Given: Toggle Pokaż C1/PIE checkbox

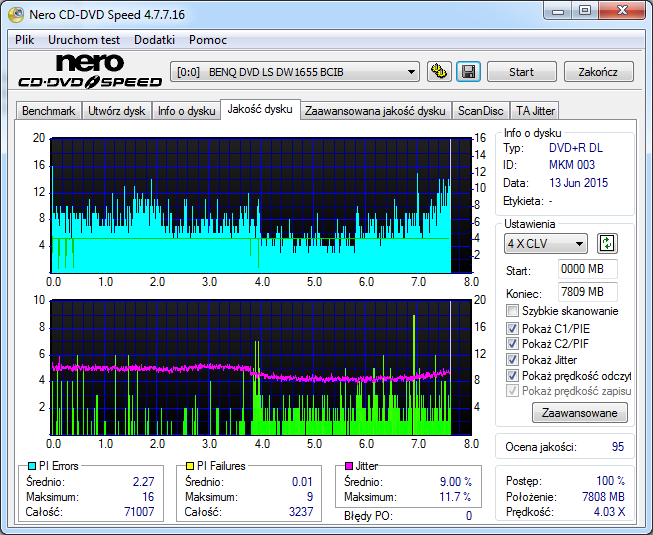Looking at the screenshot, I should [512, 328].
